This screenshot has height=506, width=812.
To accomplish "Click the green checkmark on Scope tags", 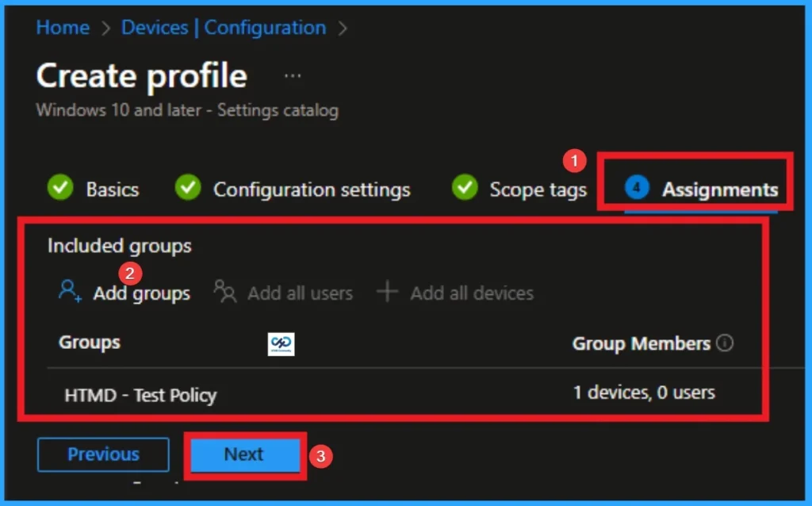I will (x=464, y=188).
